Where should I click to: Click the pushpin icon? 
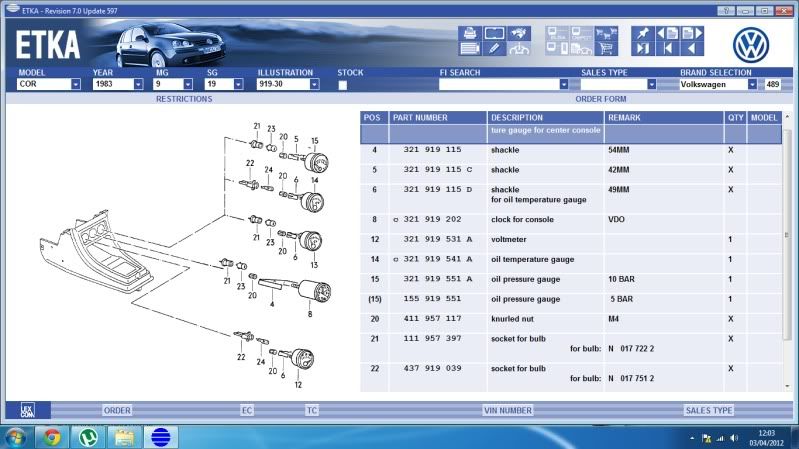click(642, 32)
